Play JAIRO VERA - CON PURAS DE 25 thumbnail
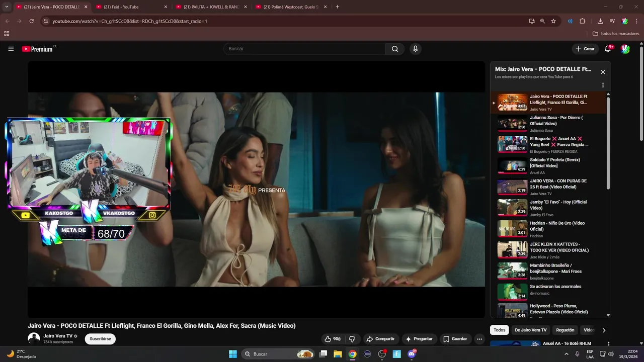Viewport: 644px width, 362px height. 512,187
